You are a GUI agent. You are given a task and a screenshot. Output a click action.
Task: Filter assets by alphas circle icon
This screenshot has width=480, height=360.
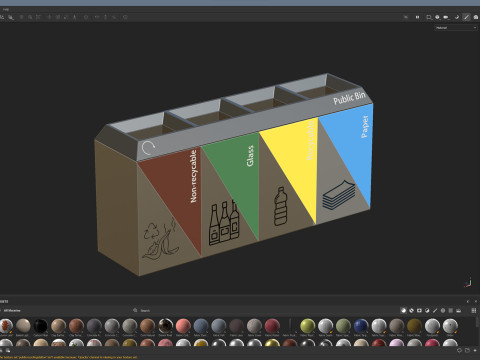click(443, 310)
